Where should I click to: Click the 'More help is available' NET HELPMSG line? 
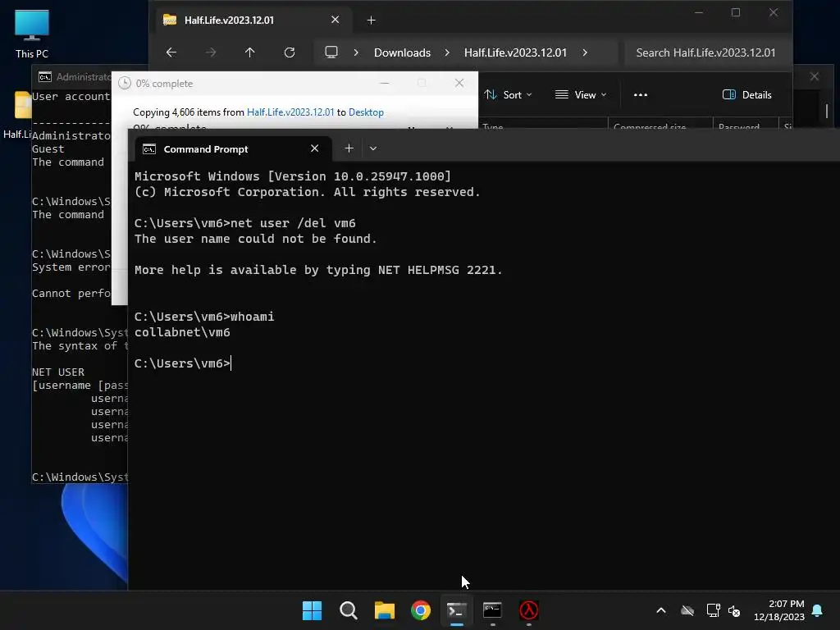coord(318,269)
